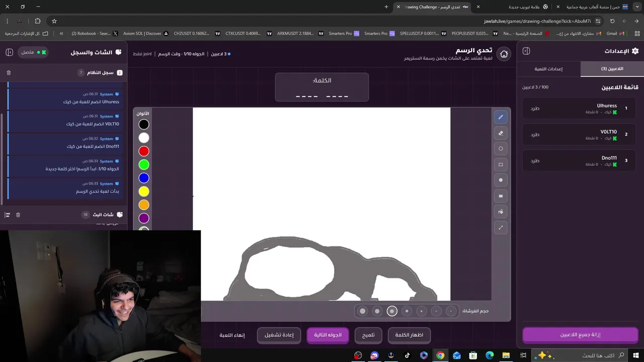
Task: Select the straight line tool
Action: coord(501,228)
